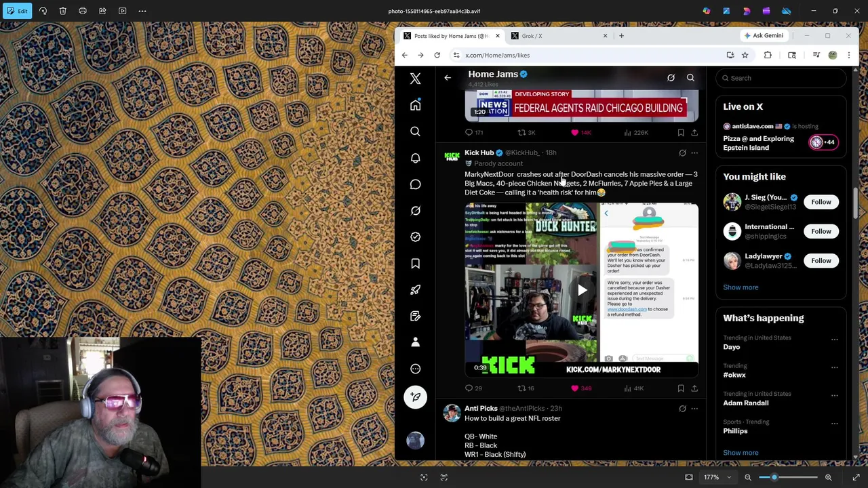Start slideshow from Photos toolbar

123,11
